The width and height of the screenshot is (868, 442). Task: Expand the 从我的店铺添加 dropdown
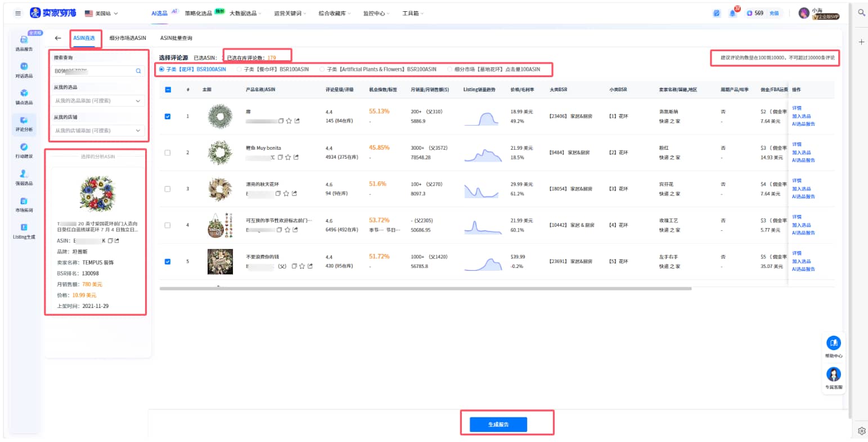[x=98, y=131]
